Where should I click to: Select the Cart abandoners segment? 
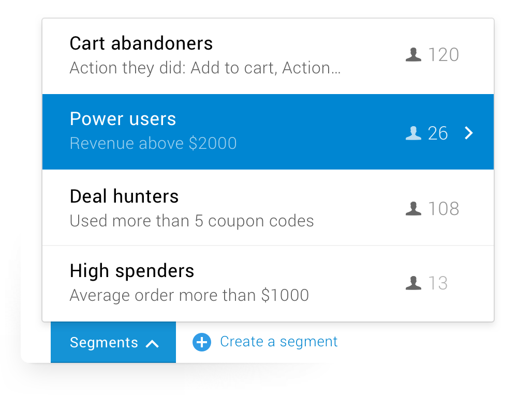click(268, 56)
